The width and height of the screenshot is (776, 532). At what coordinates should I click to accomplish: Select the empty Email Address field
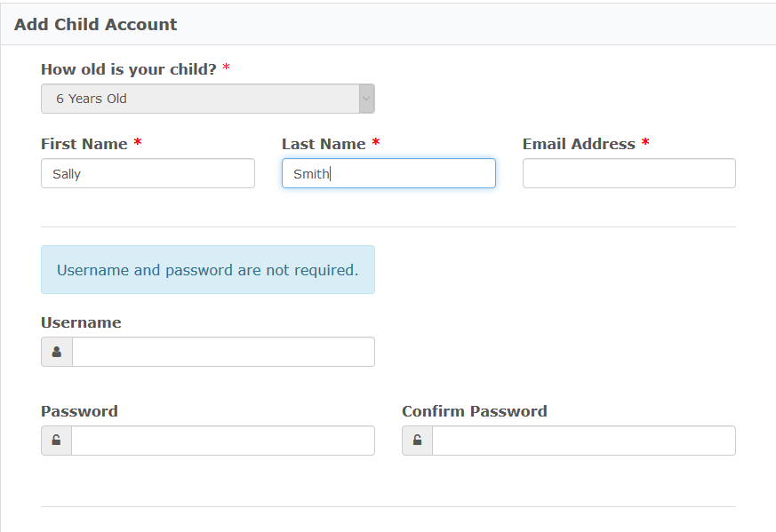[x=629, y=173]
